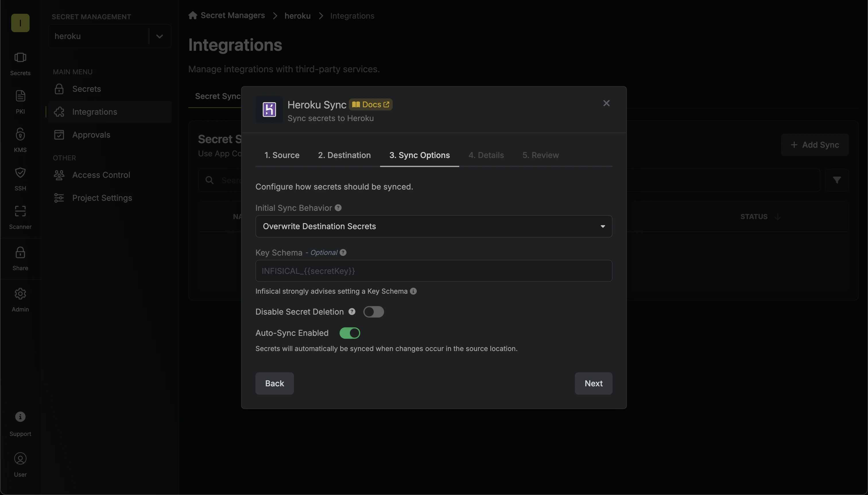Open the Support info icon
868x495 pixels.
click(20, 417)
